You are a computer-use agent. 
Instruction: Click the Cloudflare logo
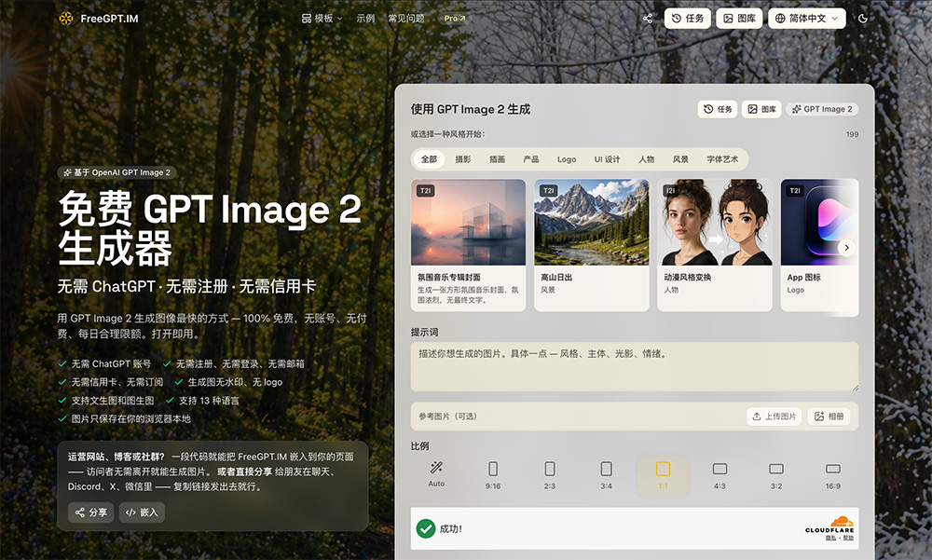[x=829, y=525]
